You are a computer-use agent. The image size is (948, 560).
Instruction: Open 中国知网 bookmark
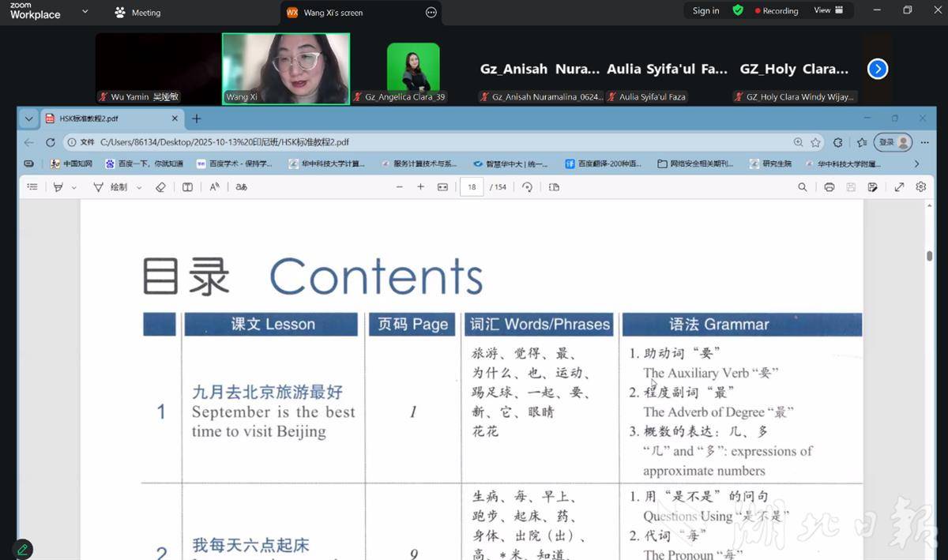coord(71,163)
